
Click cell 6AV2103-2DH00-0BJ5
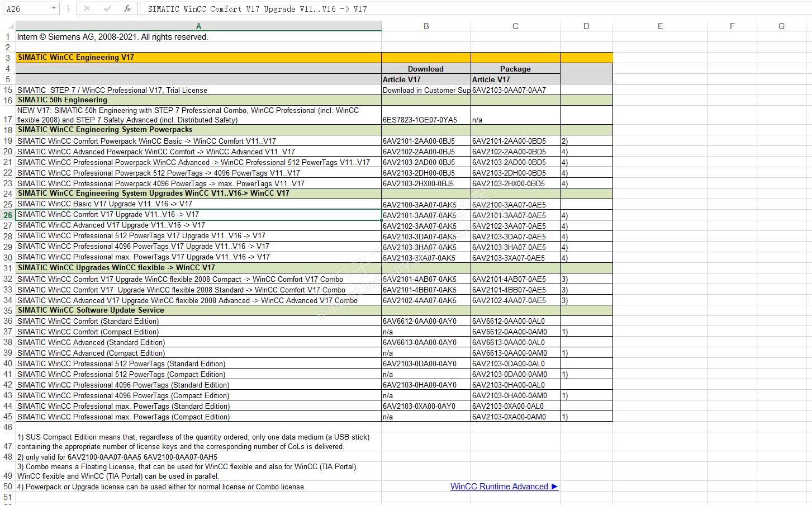426,173
